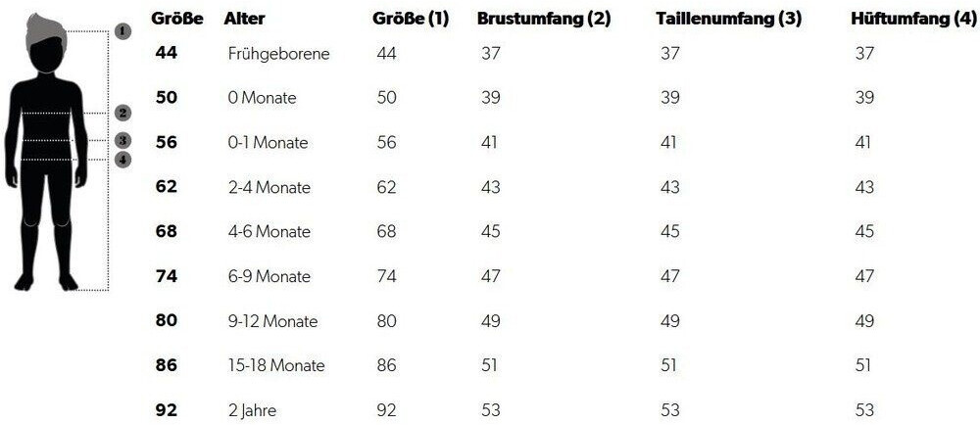Click the numbered marker 4 circle
Viewport: 980px width, 425px height.
click(123, 159)
